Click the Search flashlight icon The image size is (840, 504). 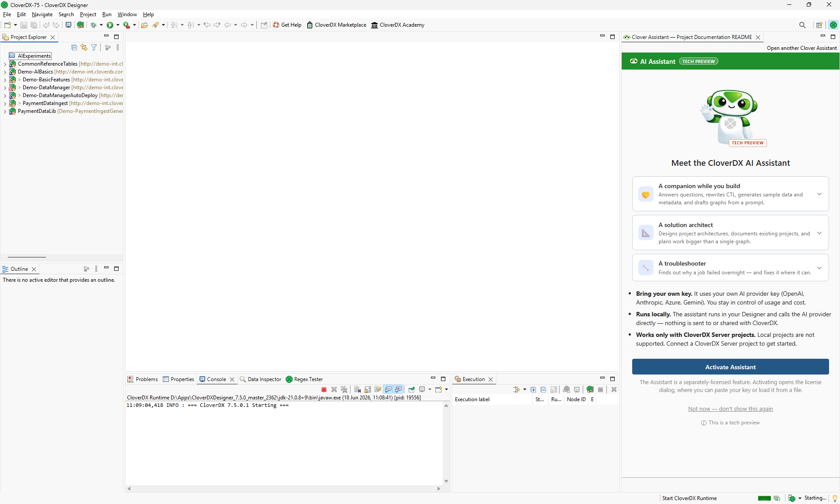[x=155, y=25]
